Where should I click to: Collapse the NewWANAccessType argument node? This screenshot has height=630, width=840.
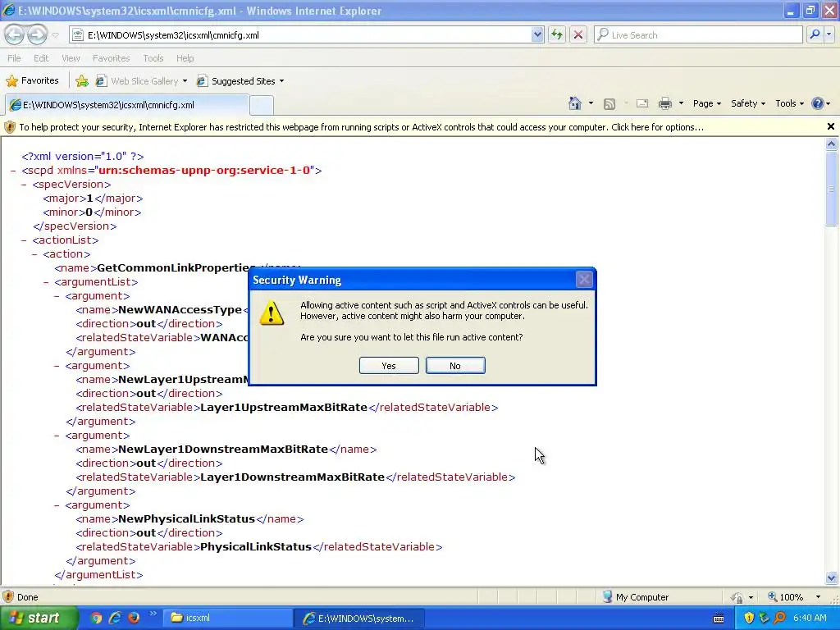[57, 295]
